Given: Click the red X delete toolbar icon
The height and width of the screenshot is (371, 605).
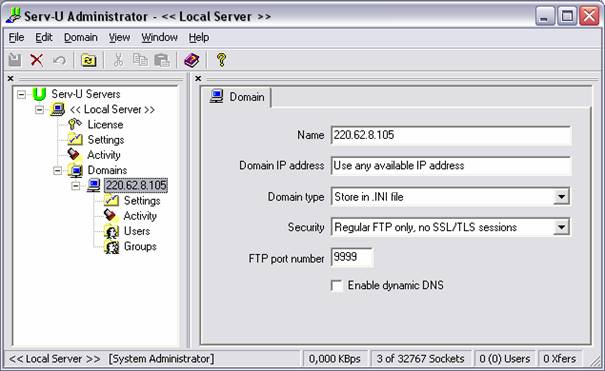Looking at the screenshot, I should coord(37,60).
